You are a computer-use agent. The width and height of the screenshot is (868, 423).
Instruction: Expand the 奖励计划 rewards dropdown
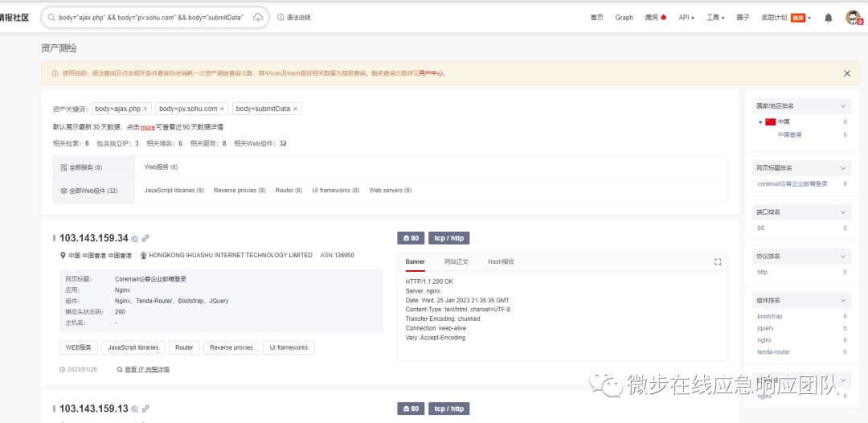pos(786,18)
